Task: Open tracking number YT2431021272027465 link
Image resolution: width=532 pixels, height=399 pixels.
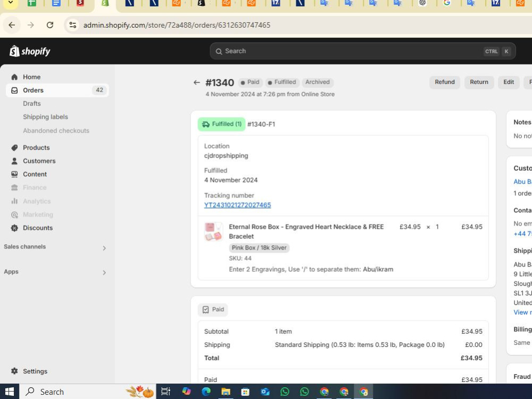Action: click(x=237, y=205)
